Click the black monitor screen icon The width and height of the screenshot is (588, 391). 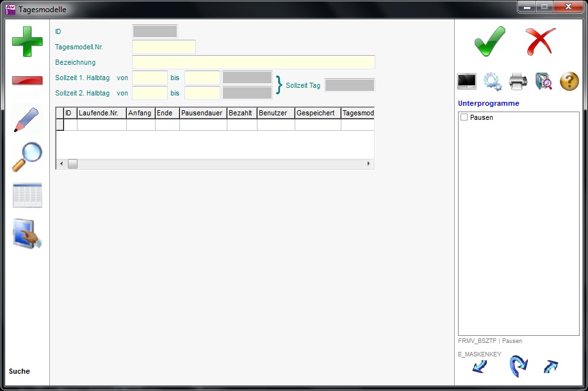point(467,81)
